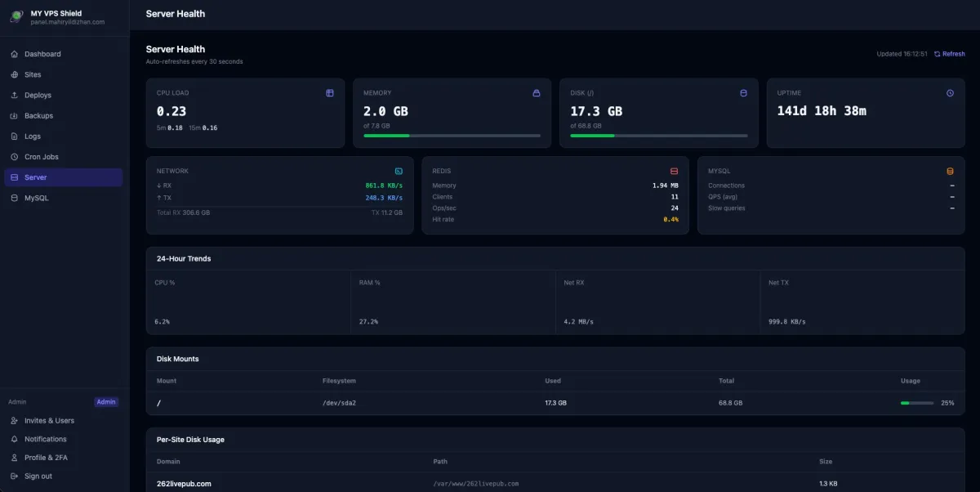The image size is (980, 492).
Task: Open Profile & 2FA
Action: 64,458
